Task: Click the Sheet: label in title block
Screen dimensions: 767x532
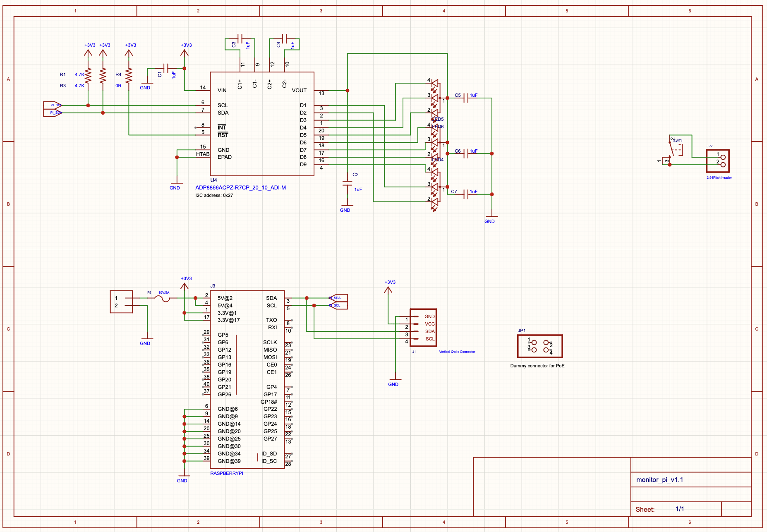Action: pos(645,510)
